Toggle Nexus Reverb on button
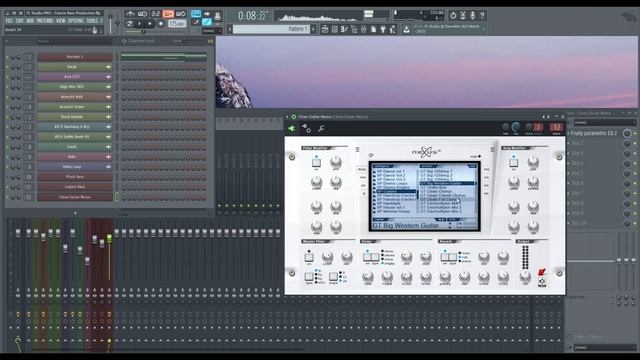The image size is (640, 360). click(x=444, y=257)
